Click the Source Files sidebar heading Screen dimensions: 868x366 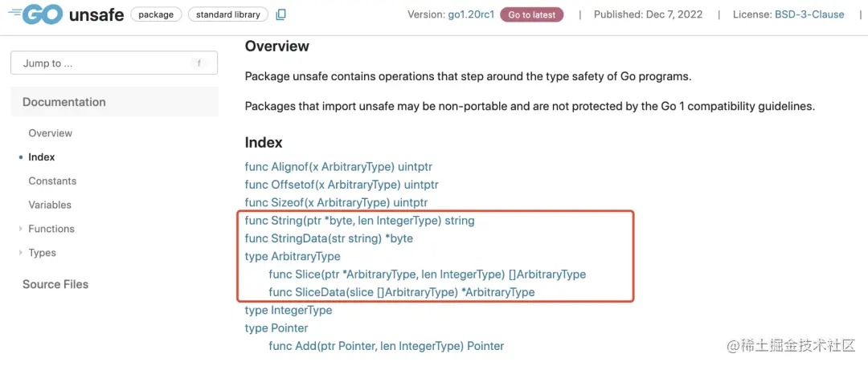click(x=55, y=284)
